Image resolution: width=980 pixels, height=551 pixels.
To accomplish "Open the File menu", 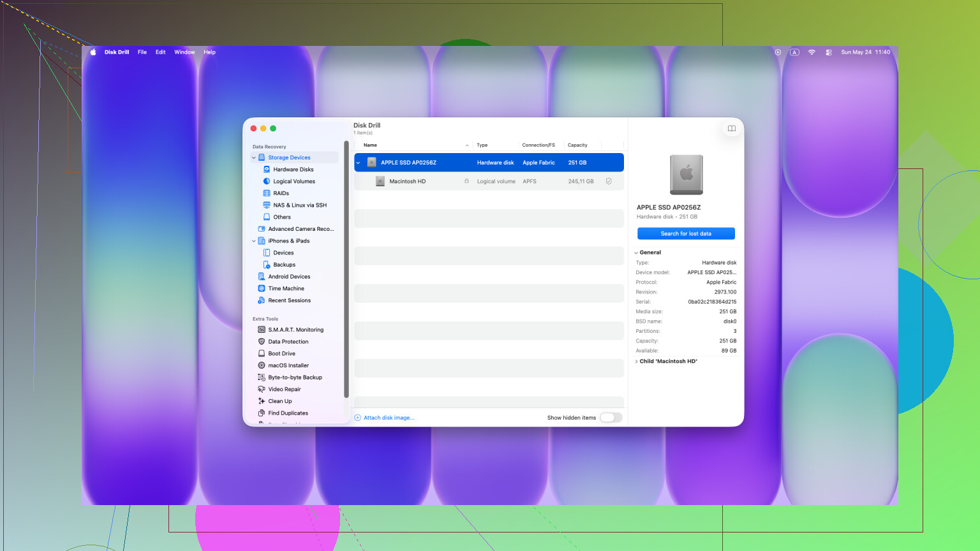I will (x=142, y=52).
